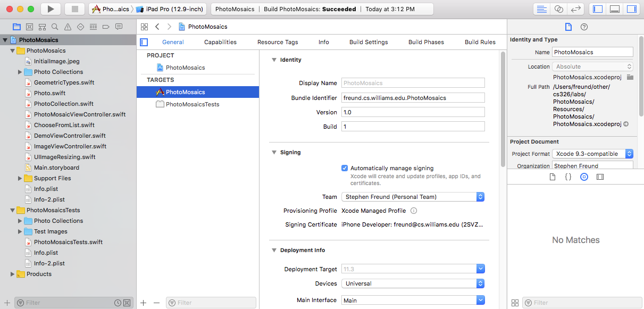Add a target with the plus button
Image resolution: width=644 pixels, height=309 pixels.
pos(143,303)
